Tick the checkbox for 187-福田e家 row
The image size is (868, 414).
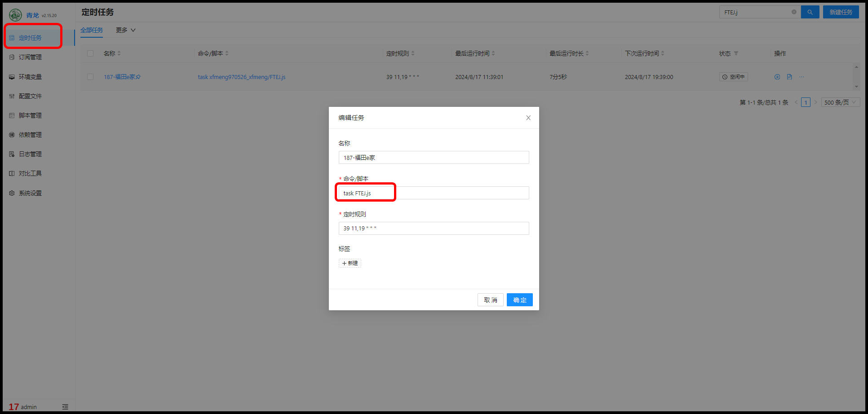90,77
